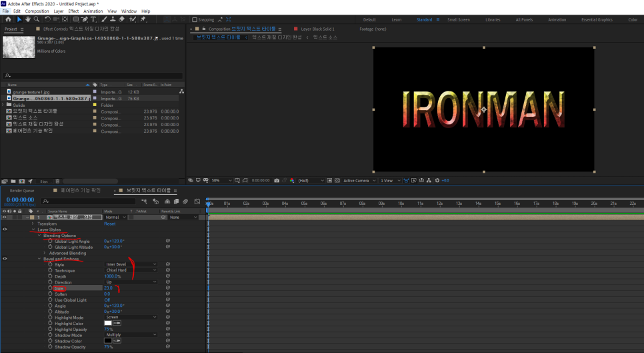Click stopwatch next to Size property

click(50, 288)
